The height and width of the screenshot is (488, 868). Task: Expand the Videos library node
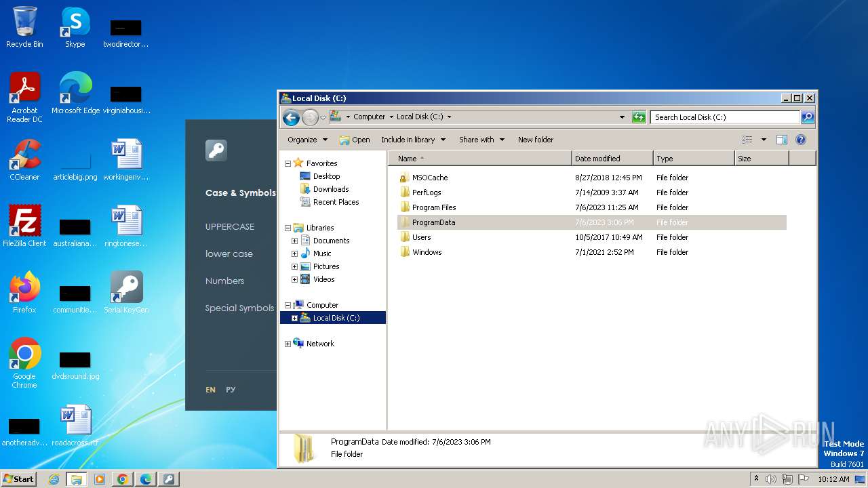pyautogui.click(x=294, y=280)
